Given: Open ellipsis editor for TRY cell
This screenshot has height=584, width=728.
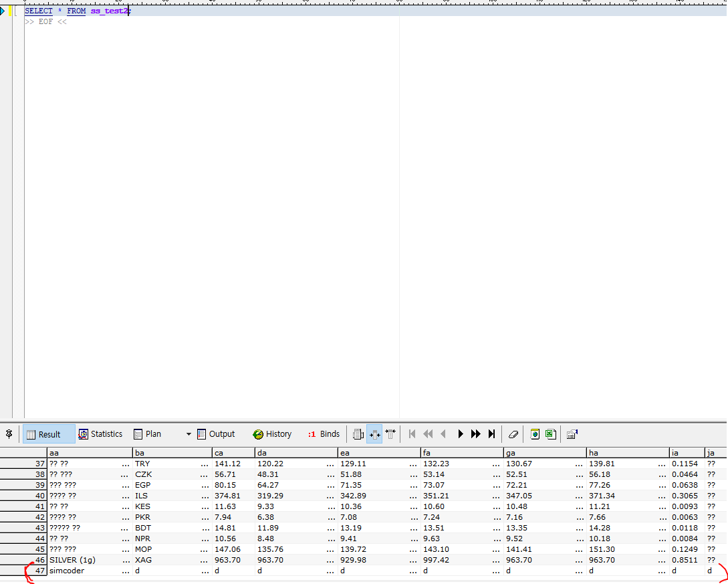Looking at the screenshot, I should coord(205,464).
